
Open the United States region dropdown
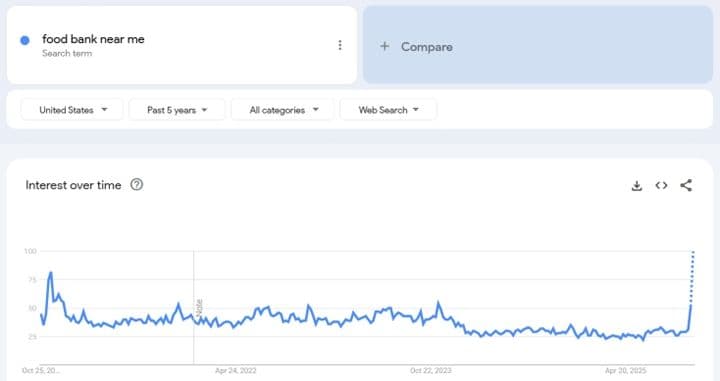point(72,110)
